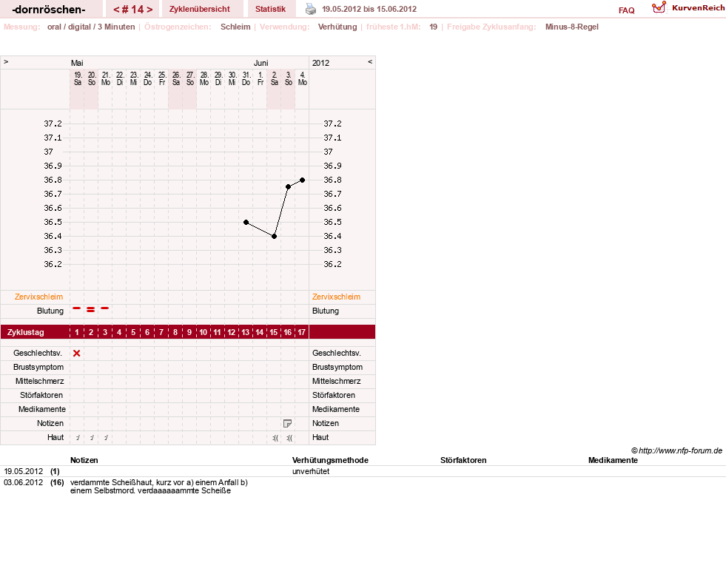Click the skin smiley on June 3

pyautogui.click(x=289, y=438)
